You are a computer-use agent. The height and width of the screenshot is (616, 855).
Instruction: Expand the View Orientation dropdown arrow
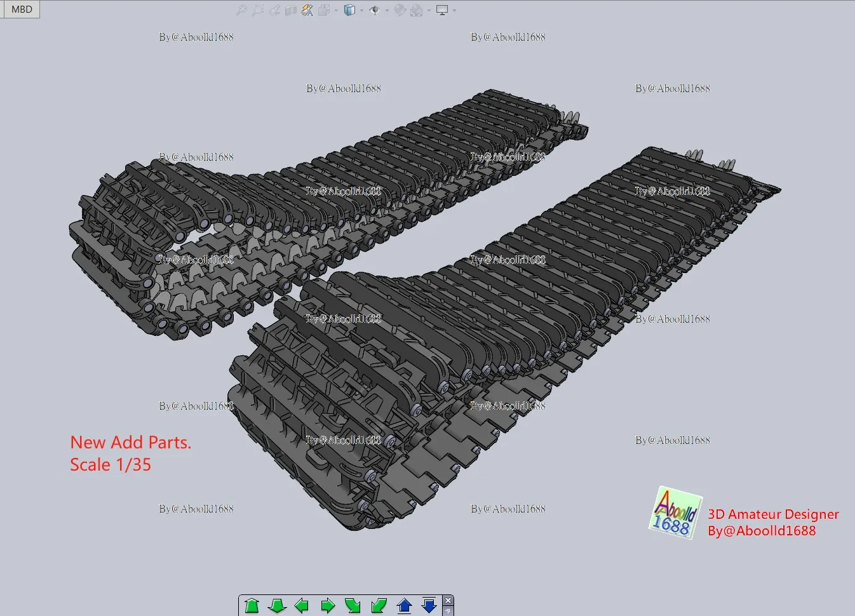click(x=336, y=10)
